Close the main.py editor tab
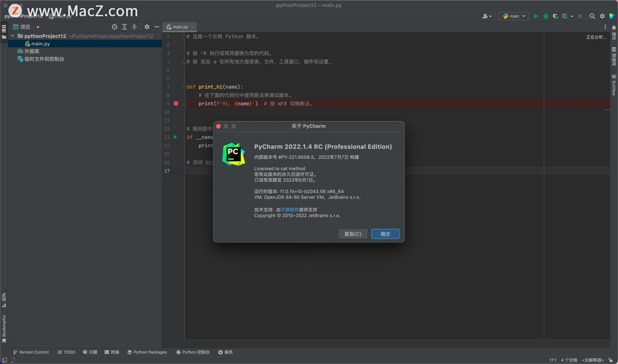 (192, 27)
